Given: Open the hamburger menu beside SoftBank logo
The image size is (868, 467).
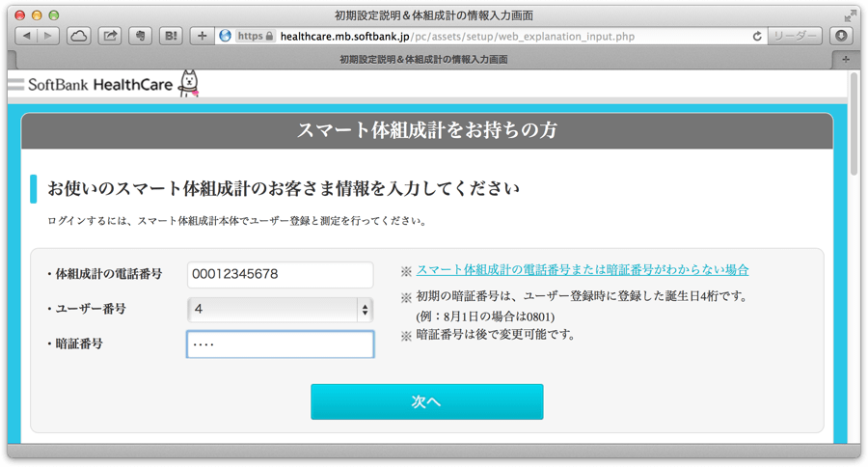Looking at the screenshot, I should tap(15, 84).
